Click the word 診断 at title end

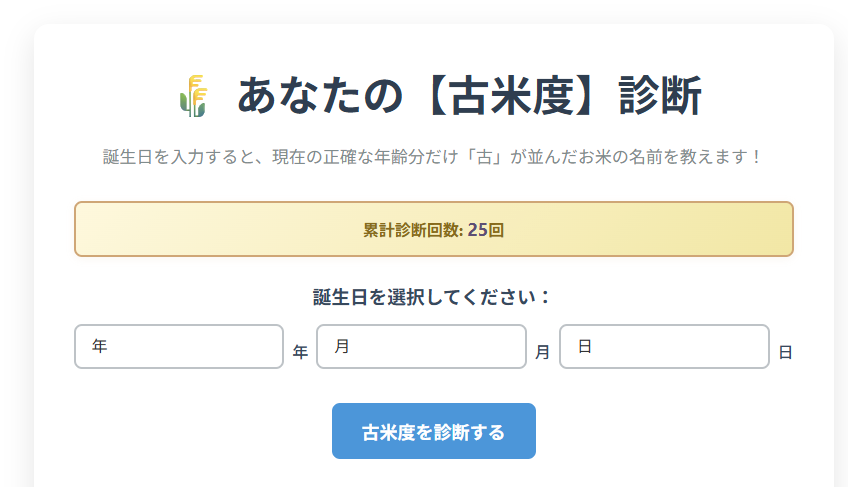pyautogui.click(x=660, y=96)
